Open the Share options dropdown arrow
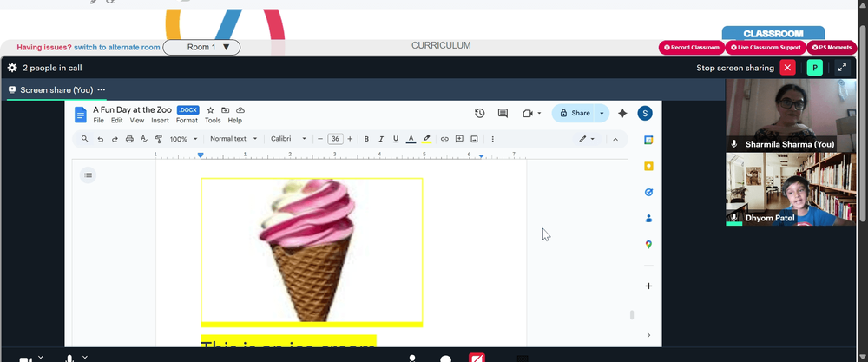This screenshot has height=362, width=868. (602, 113)
